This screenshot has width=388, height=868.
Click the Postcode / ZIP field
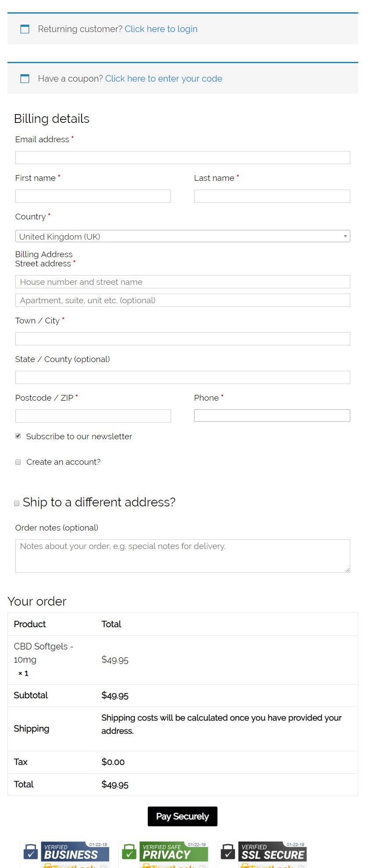(93, 416)
